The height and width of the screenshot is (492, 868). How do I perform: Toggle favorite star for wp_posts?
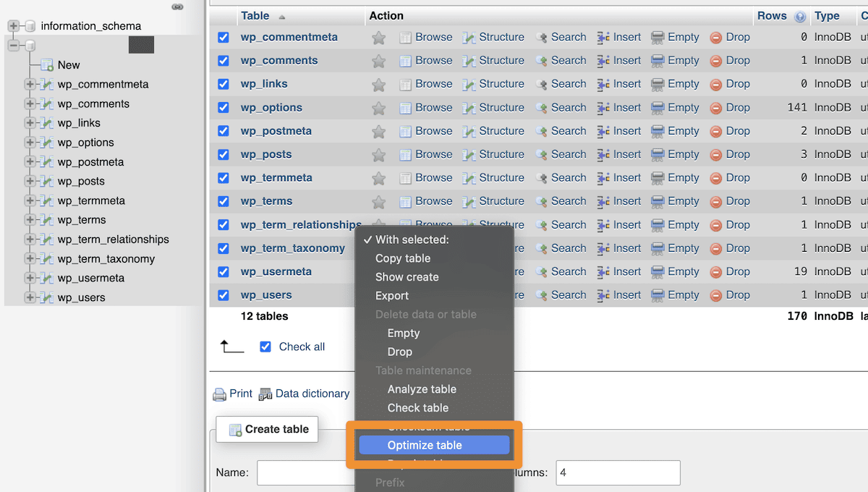coord(378,155)
